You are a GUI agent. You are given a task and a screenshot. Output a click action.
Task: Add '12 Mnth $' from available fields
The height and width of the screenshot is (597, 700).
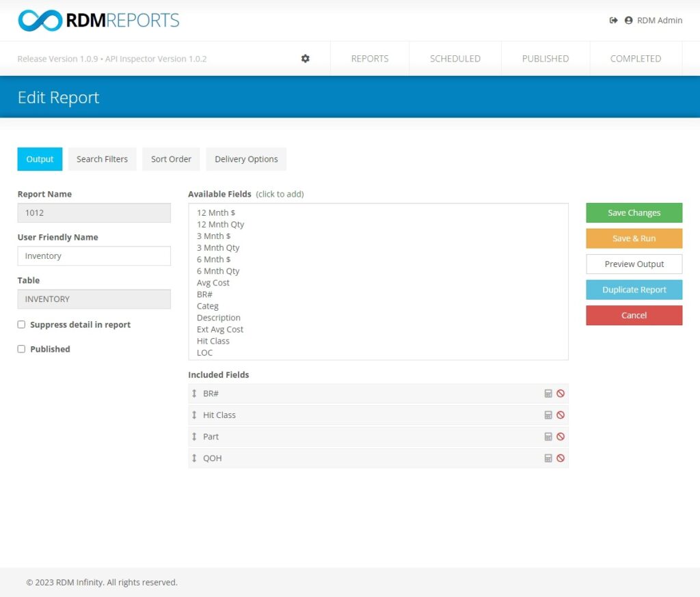216,213
